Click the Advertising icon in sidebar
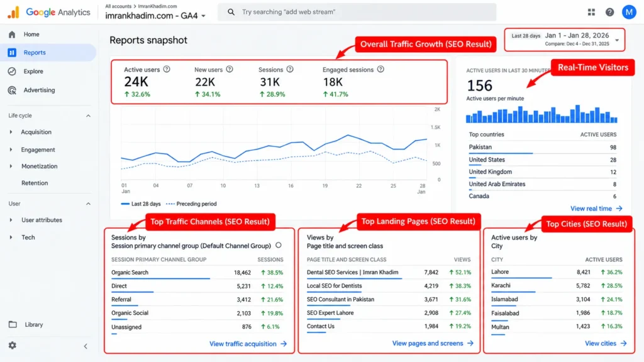The image size is (644, 362). point(12,90)
